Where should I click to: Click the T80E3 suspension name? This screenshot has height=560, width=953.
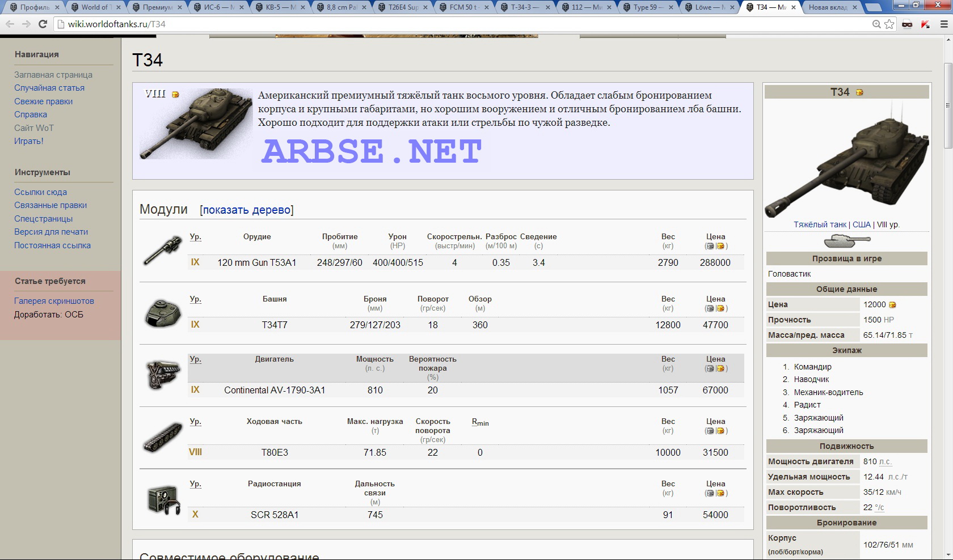pyautogui.click(x=275, y=452)
